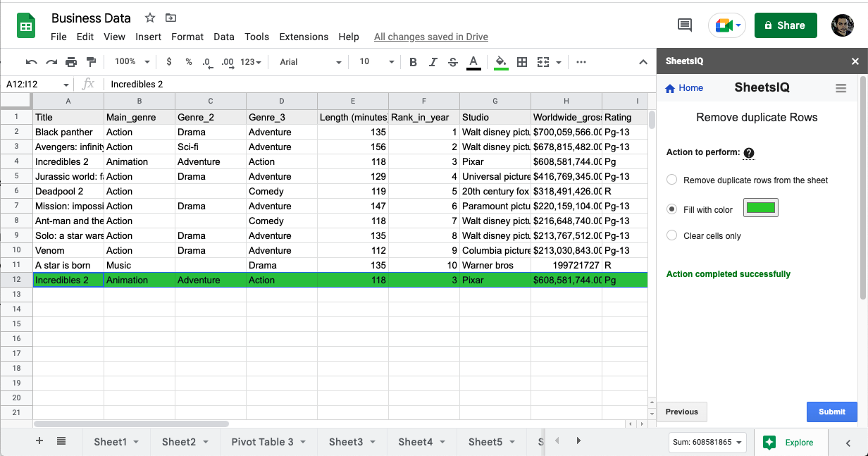
Task: Open the merge cells dropdown arrow
Action: [559, 62]
